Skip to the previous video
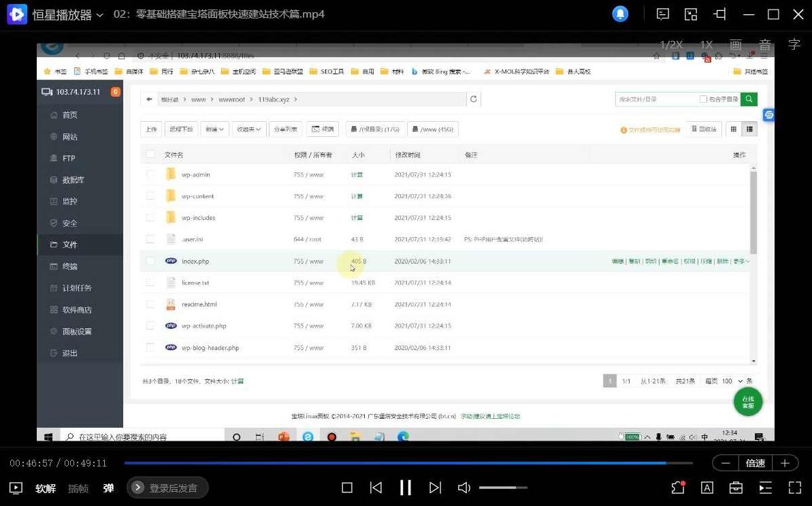The width and height of the screenshot is (812, 506). [376, 488]
